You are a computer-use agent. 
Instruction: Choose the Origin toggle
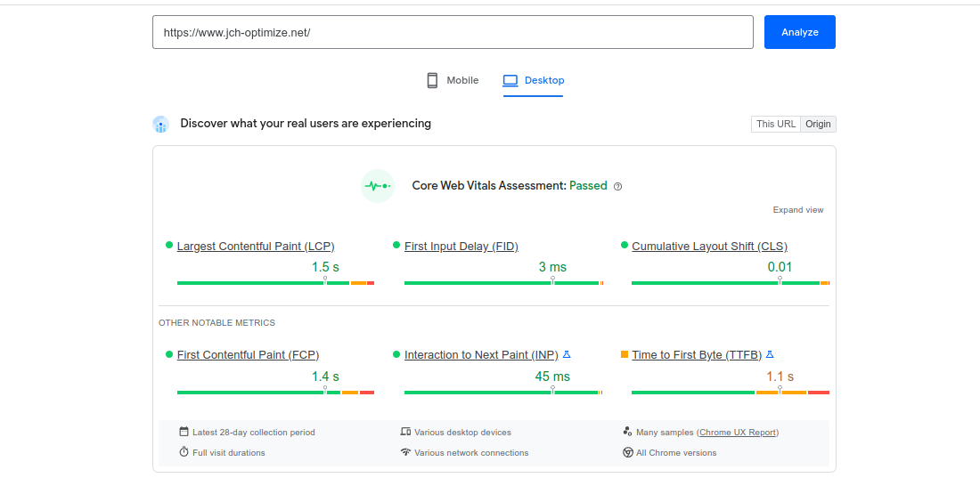(818, 125)
